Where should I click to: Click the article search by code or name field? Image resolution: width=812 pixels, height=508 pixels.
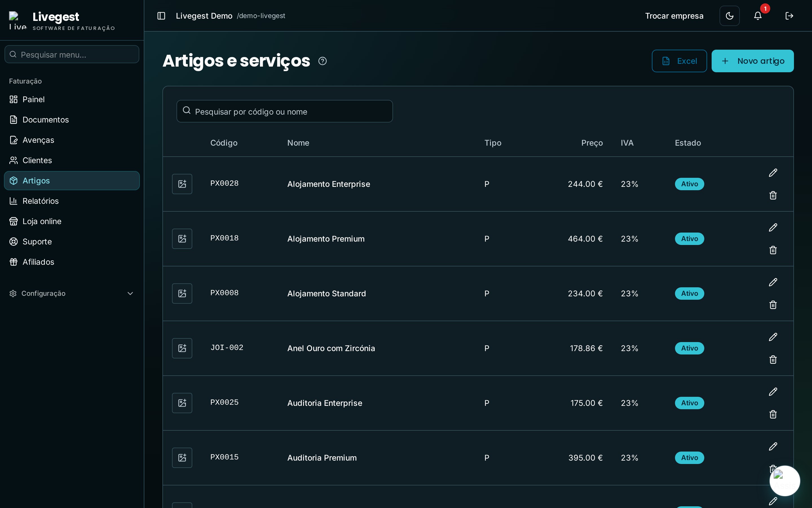pos(284,111)
